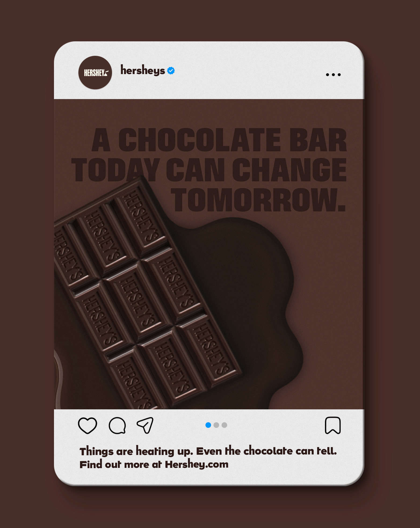Follow the Hershey.com link in the caption
420x528 pixels.
(197, 464)
